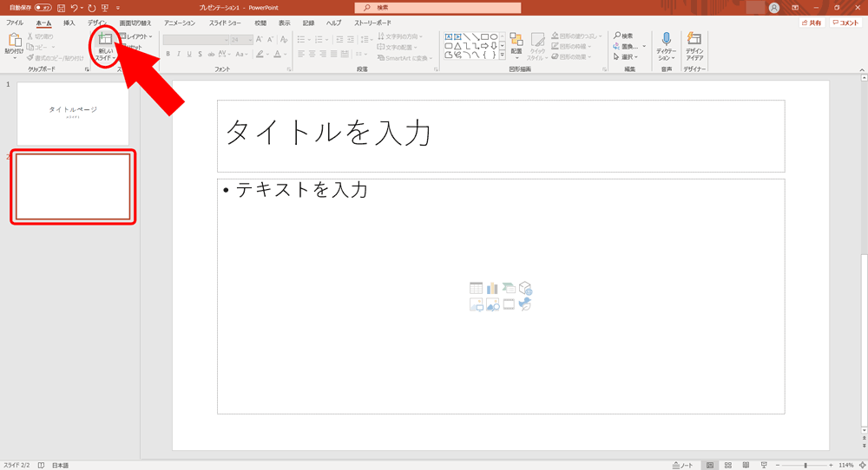Image resolution: width=868 pixels, height=470 pixels.
Task: Click the Undo arrow icon
Action: coord(74,8)
